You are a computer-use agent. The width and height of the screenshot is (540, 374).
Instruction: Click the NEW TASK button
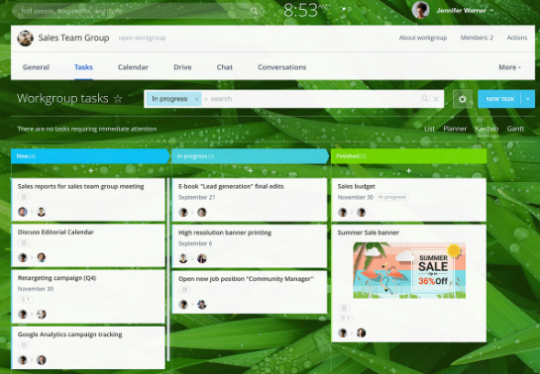500,99
